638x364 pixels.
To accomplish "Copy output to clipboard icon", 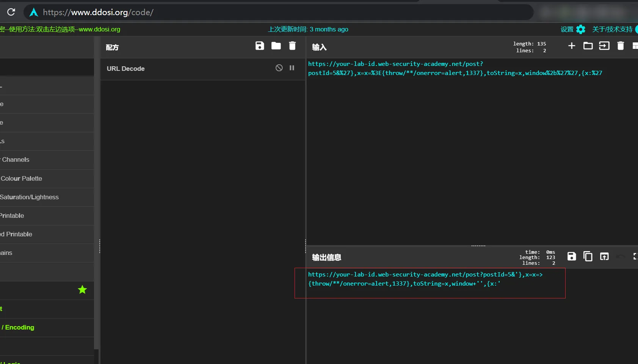I will coord(588,256).
